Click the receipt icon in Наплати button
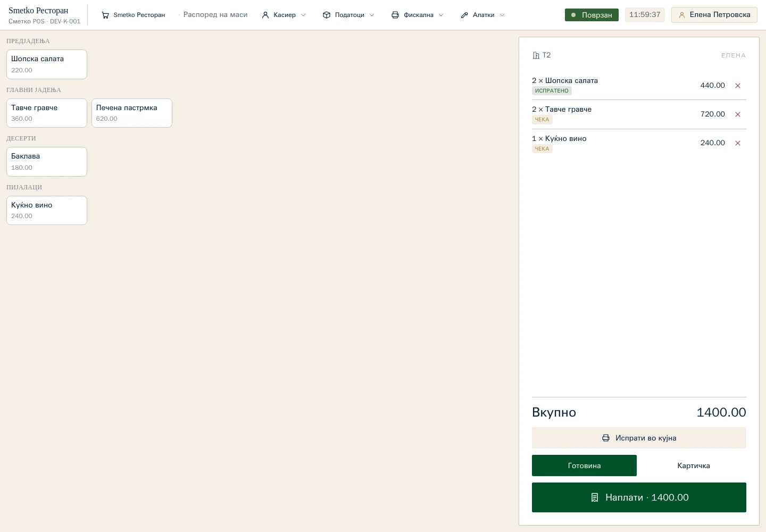 595,497
